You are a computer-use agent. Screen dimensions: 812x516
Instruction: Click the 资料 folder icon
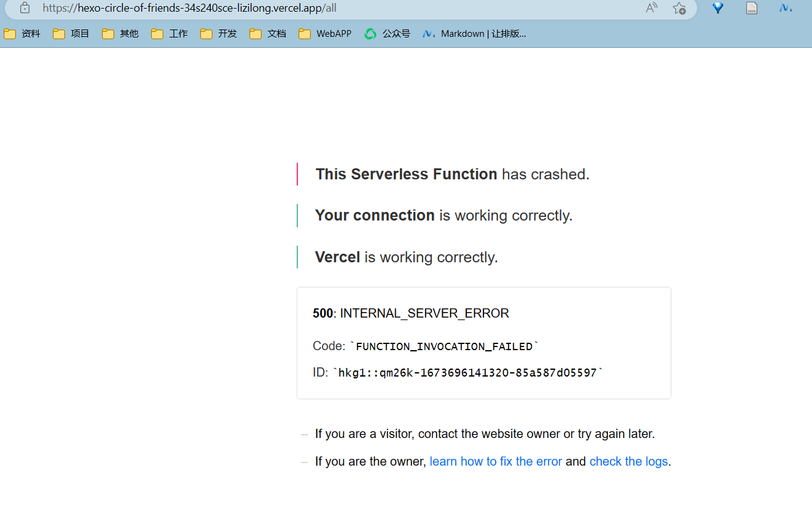click(10, 33)
